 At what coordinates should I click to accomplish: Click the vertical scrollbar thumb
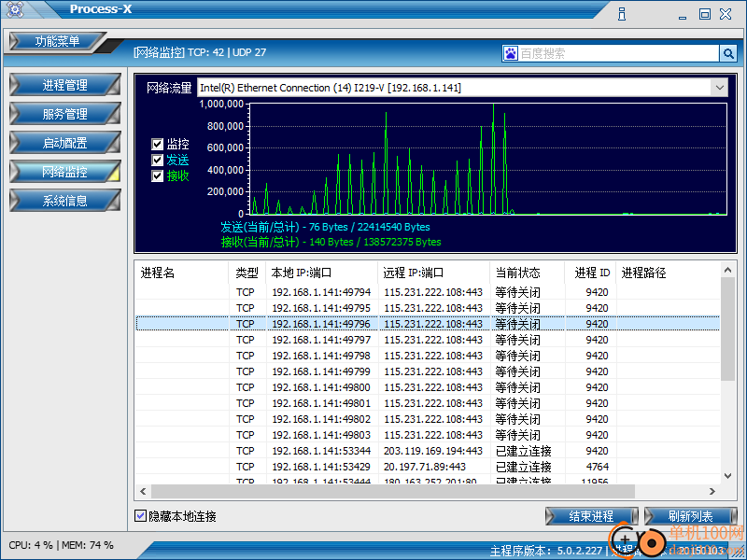(727, 329)
